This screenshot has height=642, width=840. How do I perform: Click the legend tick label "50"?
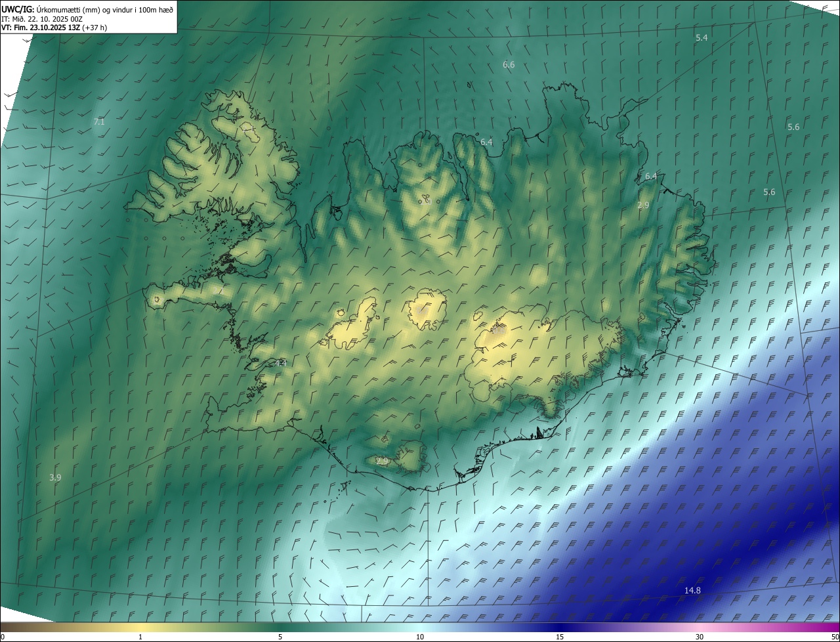(x=835, y=637)
